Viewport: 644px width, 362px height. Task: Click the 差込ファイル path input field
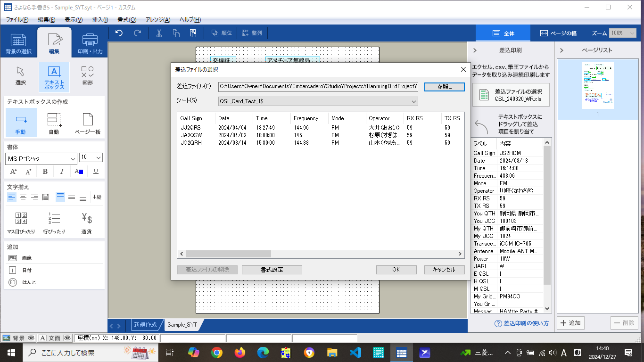318,87
